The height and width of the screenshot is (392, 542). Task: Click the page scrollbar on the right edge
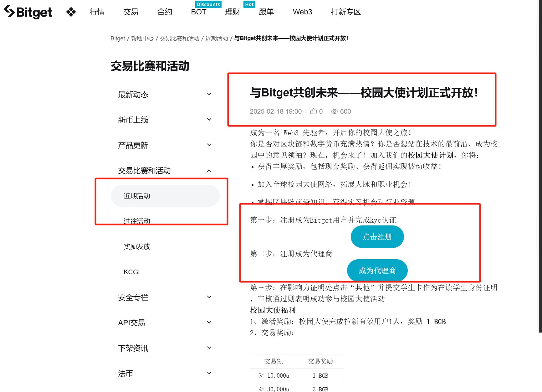[x=540, y=166]
